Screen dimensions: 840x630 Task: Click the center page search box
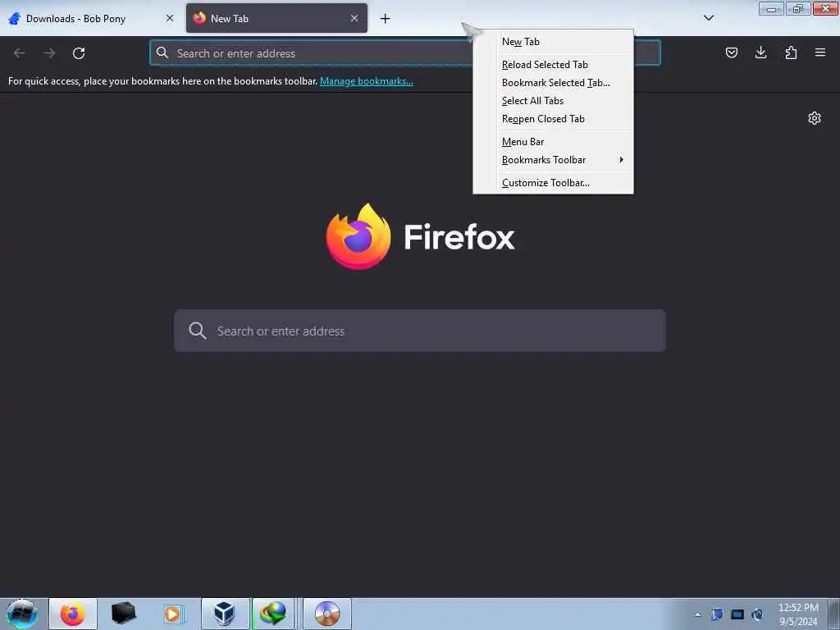(419, 331)
